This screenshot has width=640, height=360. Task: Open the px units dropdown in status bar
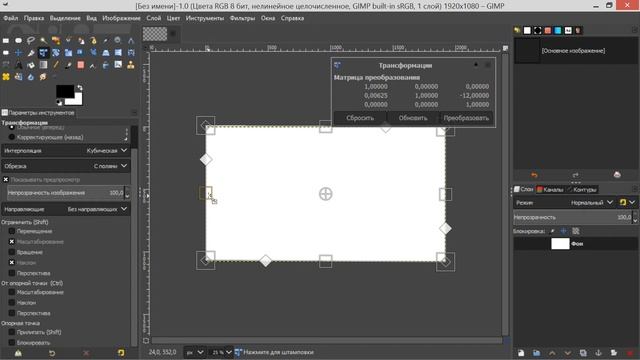(x=195, y=352)
